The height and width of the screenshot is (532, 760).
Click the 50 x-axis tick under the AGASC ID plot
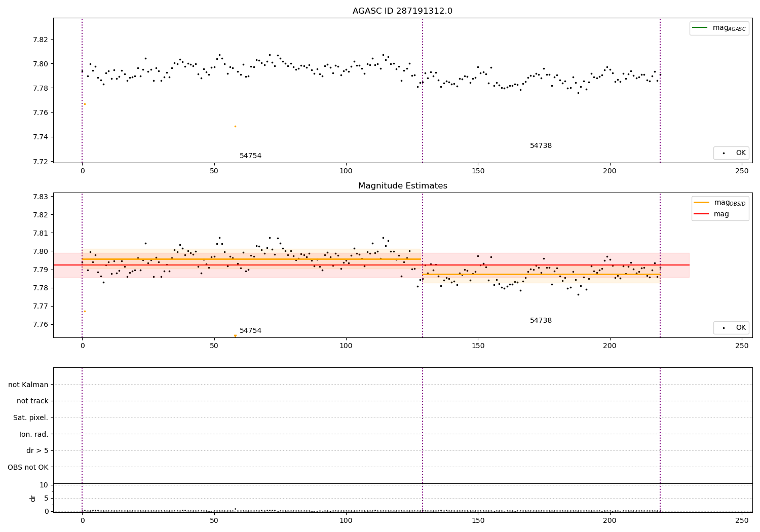pos(214,171)
